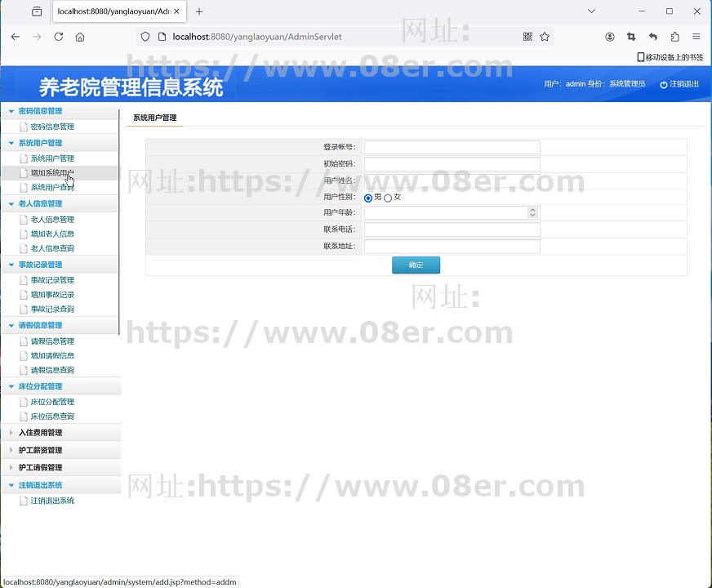Click the 注销退出 power icon in header

click(663, 84)
